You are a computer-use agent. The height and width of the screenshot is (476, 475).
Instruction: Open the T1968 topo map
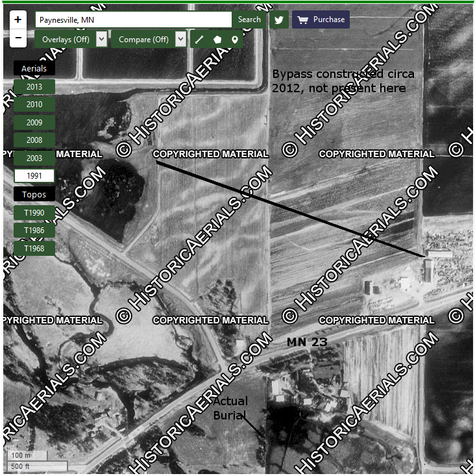pyautogui.click(x=34, y=248)
